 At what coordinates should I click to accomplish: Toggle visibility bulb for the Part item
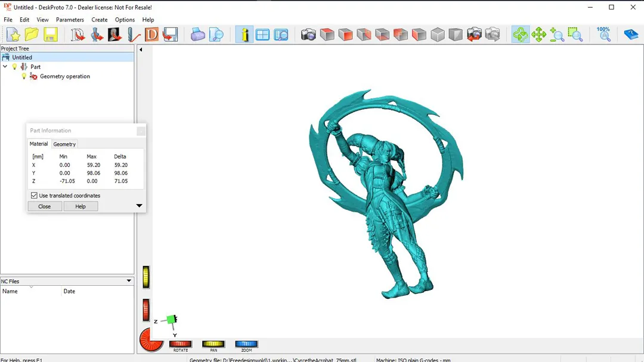click(14, 67)
